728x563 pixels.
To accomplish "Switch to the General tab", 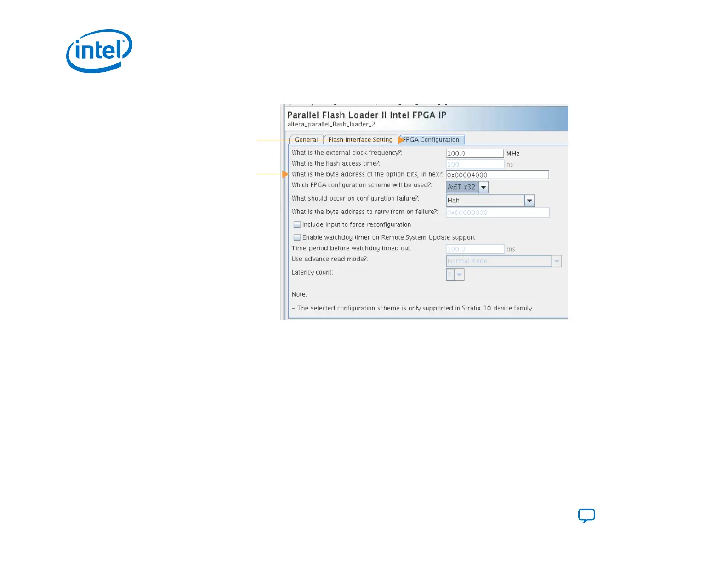I will tap(306, 140).
